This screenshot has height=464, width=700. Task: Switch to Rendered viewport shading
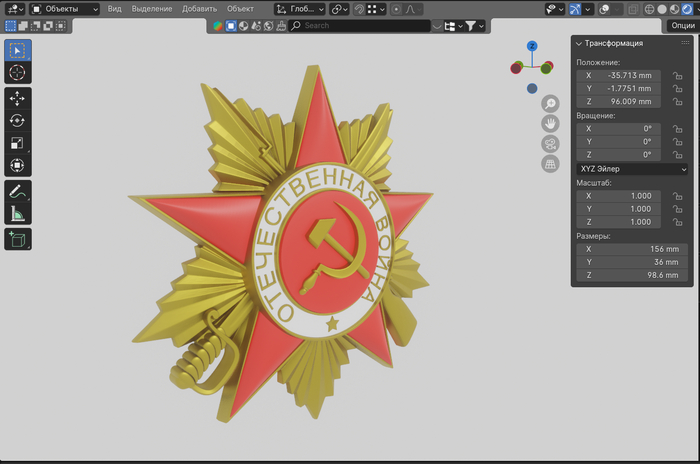[x=687, y=9]
